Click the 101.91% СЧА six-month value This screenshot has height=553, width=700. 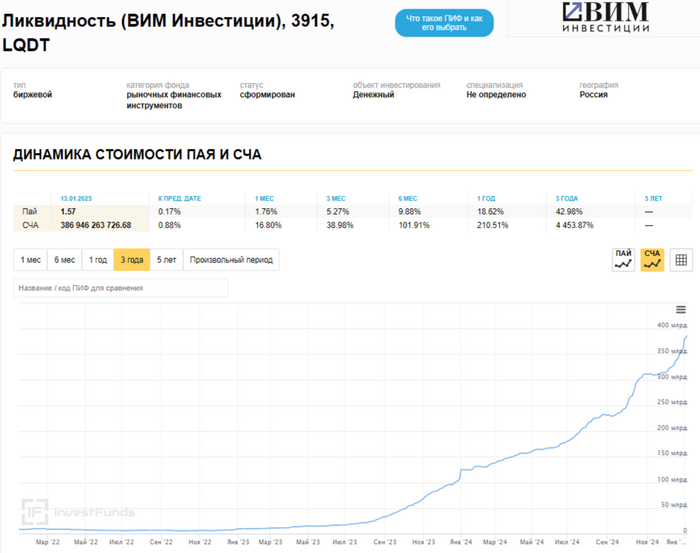coord(414,225)
